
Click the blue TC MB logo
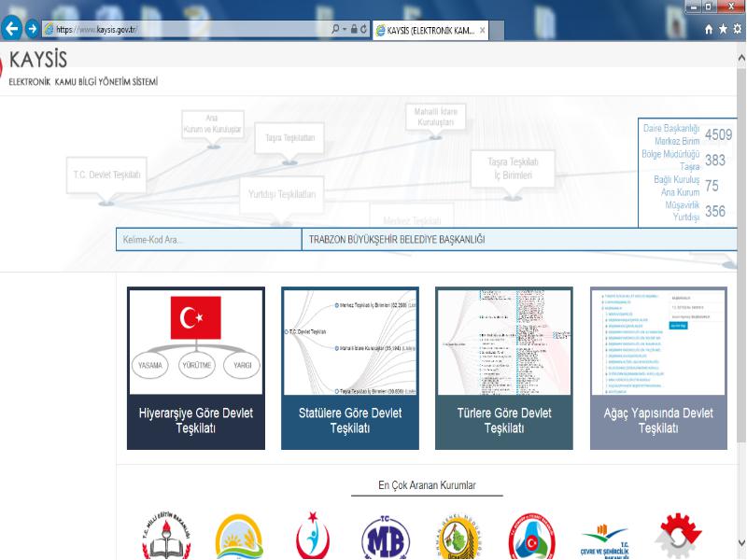(386, 538)
